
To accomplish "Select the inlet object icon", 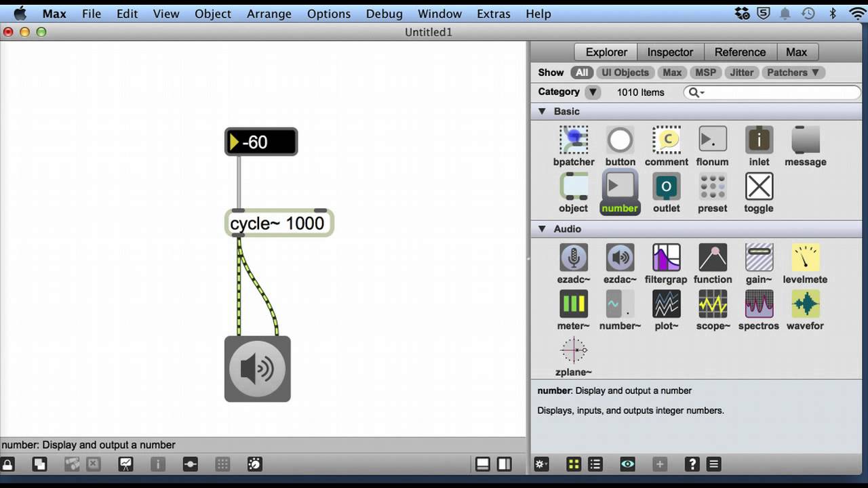I will [x=759, y=140].
